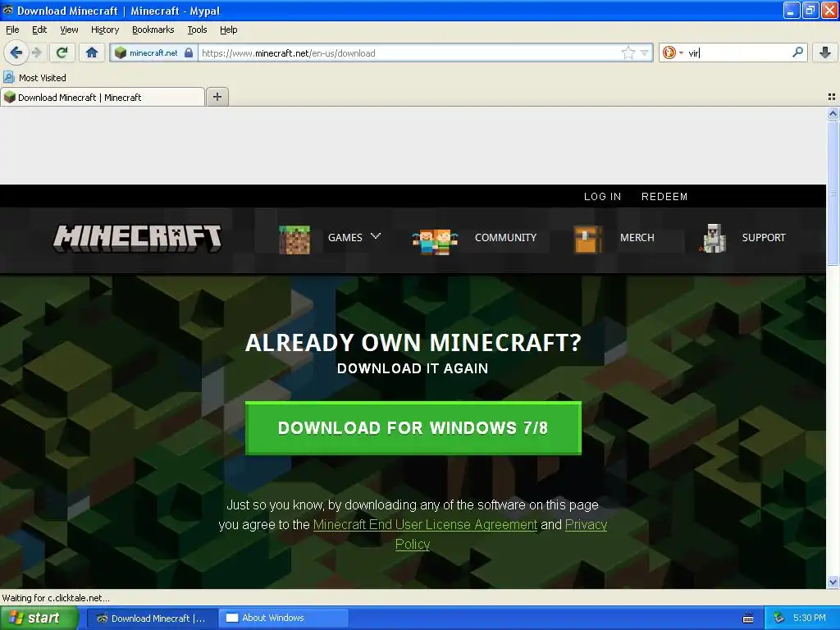Switch to About Windows taskbar item

[x=283, y=618]
